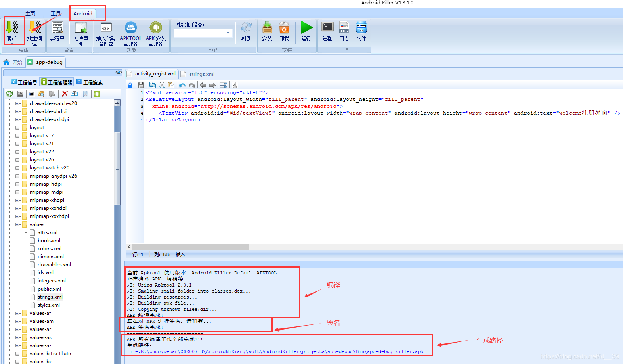The image size is (623, 364).
Task: Click the green refresh icon in project tree toolbar
Action: click(x=9, y=94)
